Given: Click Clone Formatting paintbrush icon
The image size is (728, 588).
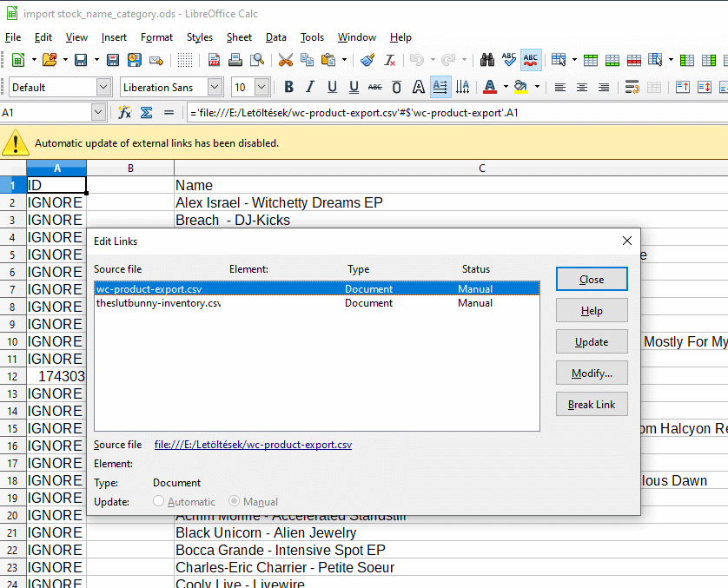Looking at the screenshot, I should [x=367, y=60].
